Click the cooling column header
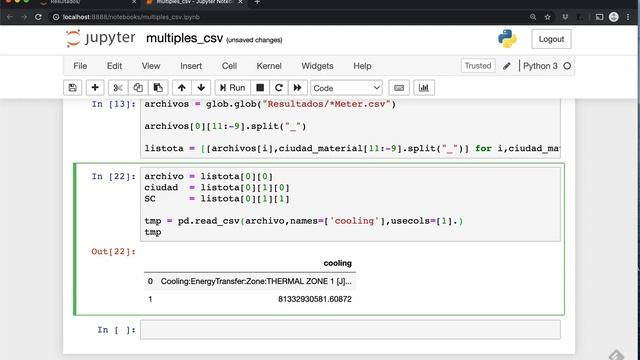 (x=337, y=263)
